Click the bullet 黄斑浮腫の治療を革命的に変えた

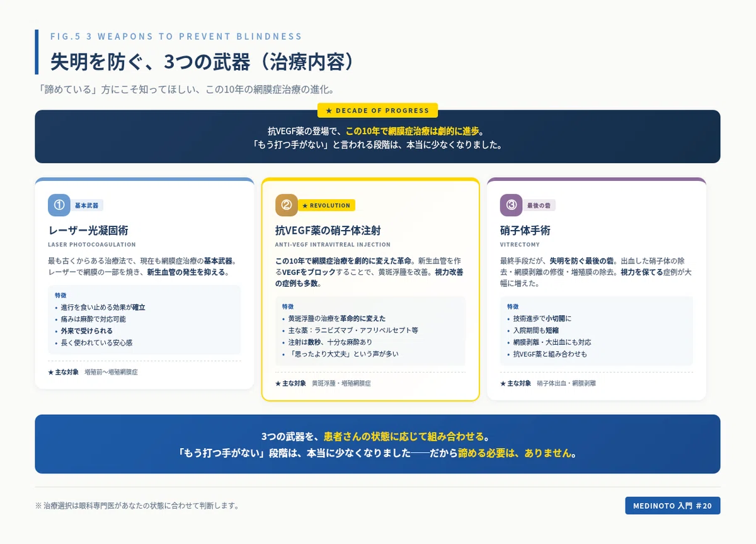[337, 318]
